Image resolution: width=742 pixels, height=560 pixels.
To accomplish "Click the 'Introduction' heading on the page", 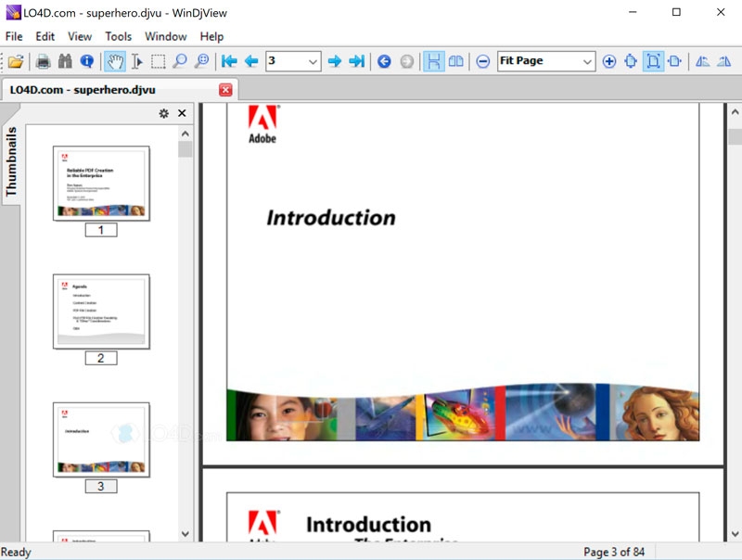I will (331, 218).
